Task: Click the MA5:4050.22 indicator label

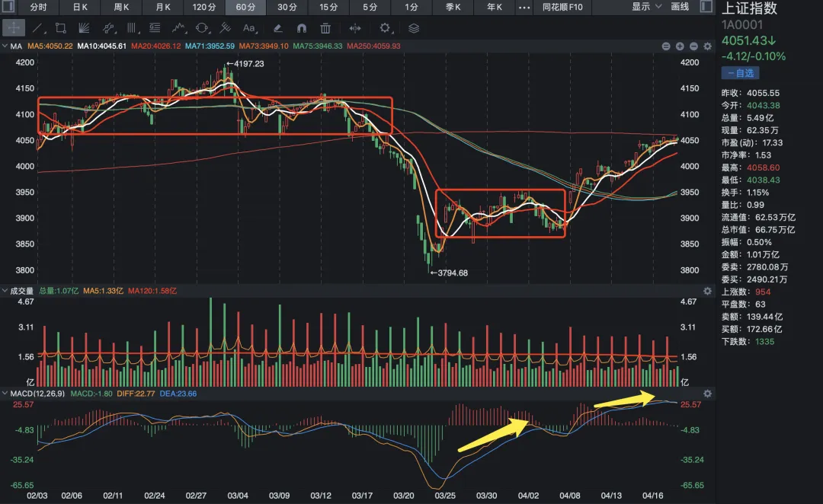Action: pos(50,46)
